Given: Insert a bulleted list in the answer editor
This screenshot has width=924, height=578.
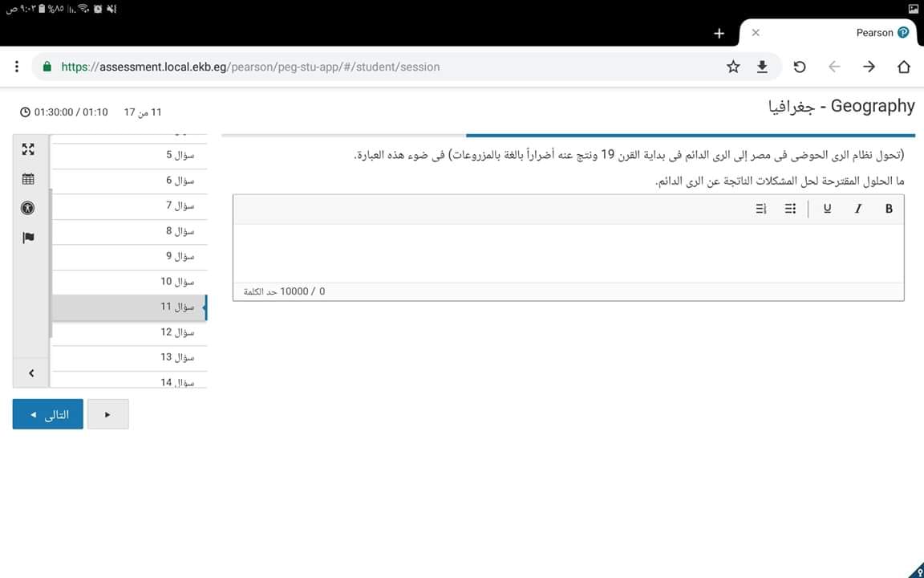Looking at the screenshot, I should [790, 209].
